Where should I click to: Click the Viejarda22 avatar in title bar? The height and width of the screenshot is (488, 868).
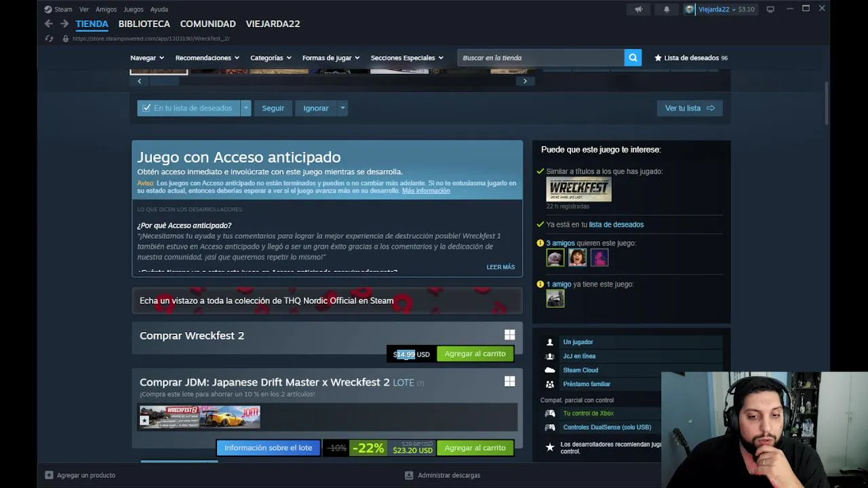coord(690,9)
